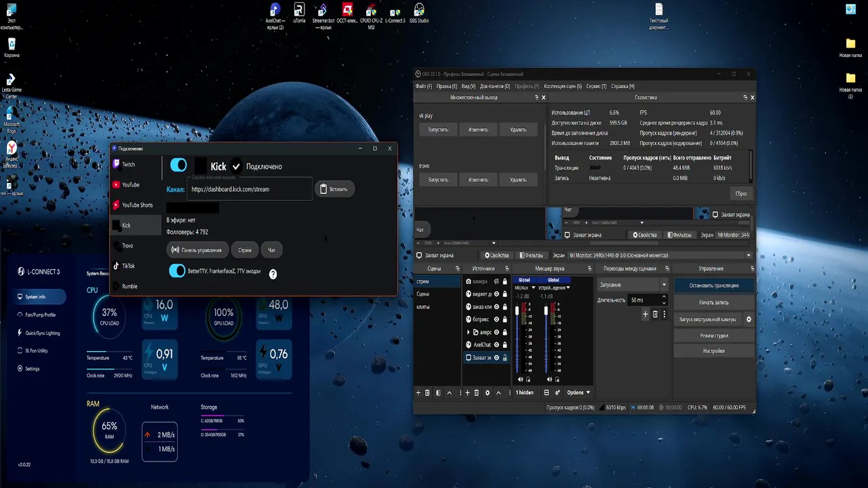Click the Kick channel URL field
Screen dimensions: 868x488
coord(250,190)
